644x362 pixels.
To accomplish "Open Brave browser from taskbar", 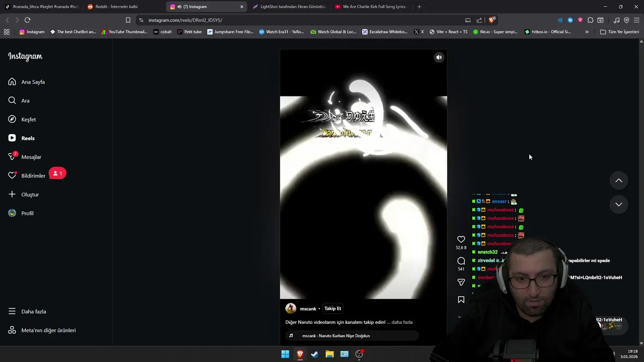I will coord(300,354).
